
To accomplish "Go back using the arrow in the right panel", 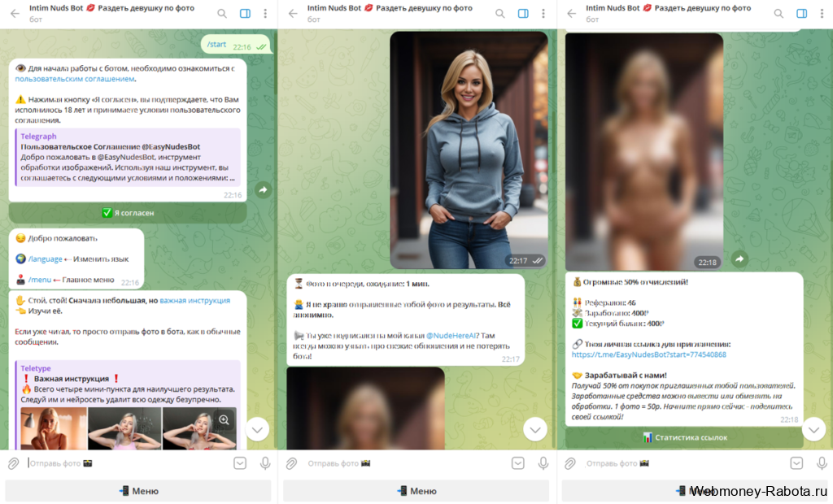I will tap(572, 13).
